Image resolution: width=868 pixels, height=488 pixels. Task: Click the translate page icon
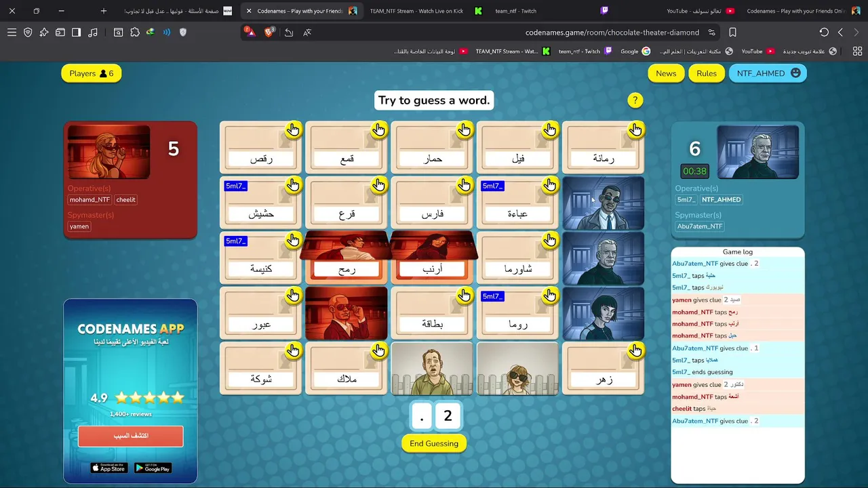pyautogui.click(x=307, y=32)
